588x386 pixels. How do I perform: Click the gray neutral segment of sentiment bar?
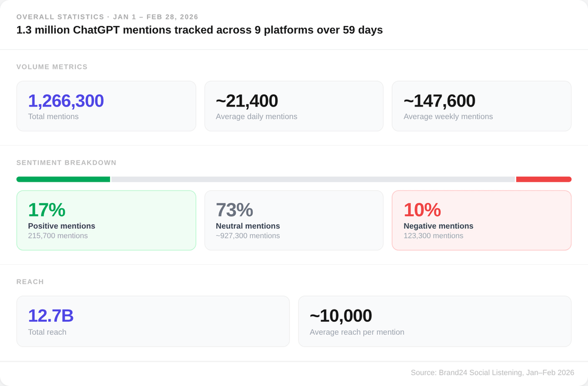(x=313, y=179)
